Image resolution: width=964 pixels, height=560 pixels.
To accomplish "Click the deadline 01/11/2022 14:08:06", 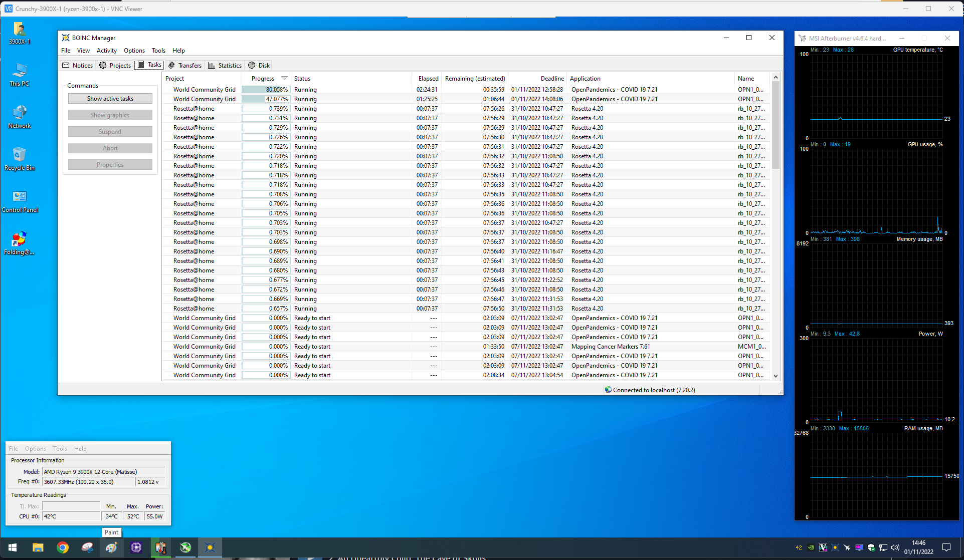I will click(x=537, y=99).
